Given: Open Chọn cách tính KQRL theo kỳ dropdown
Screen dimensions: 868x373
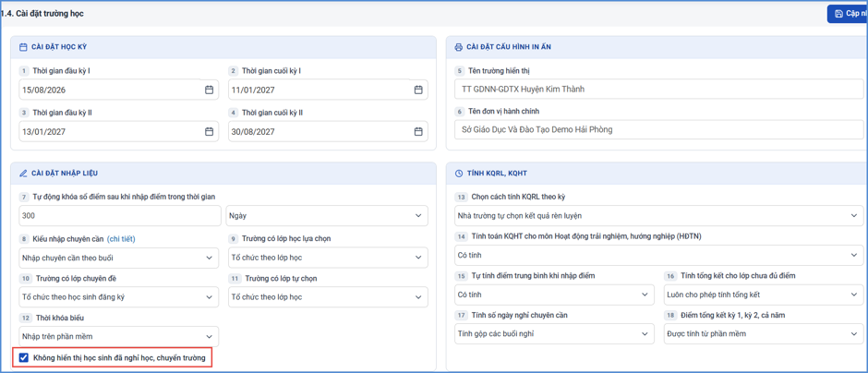Looking at the screenshot, I should click(x=658, y=215).
